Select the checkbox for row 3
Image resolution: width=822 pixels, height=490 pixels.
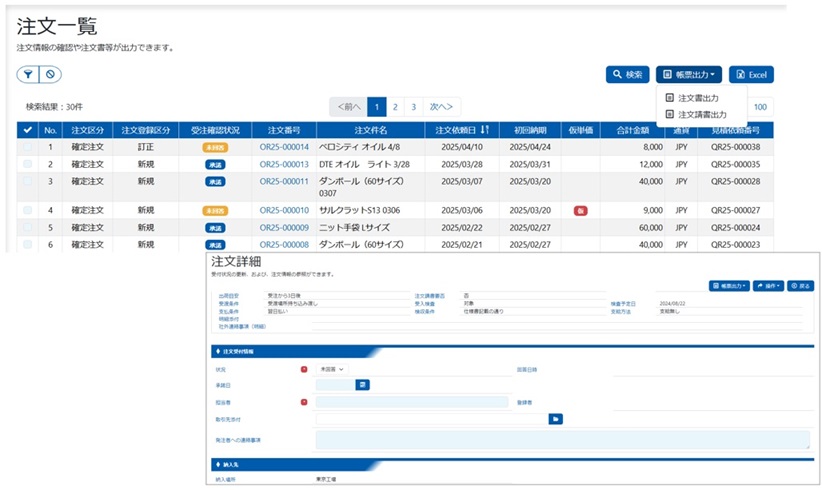27,181
